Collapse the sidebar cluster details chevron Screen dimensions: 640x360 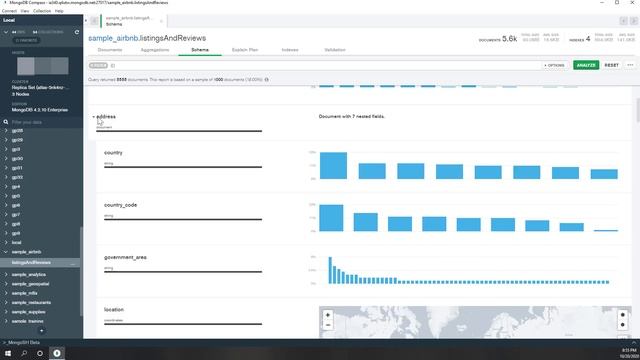(6, 32)
